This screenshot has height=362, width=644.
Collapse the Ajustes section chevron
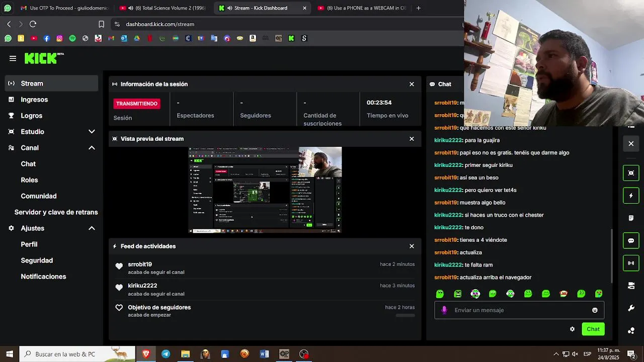(92, 228)
